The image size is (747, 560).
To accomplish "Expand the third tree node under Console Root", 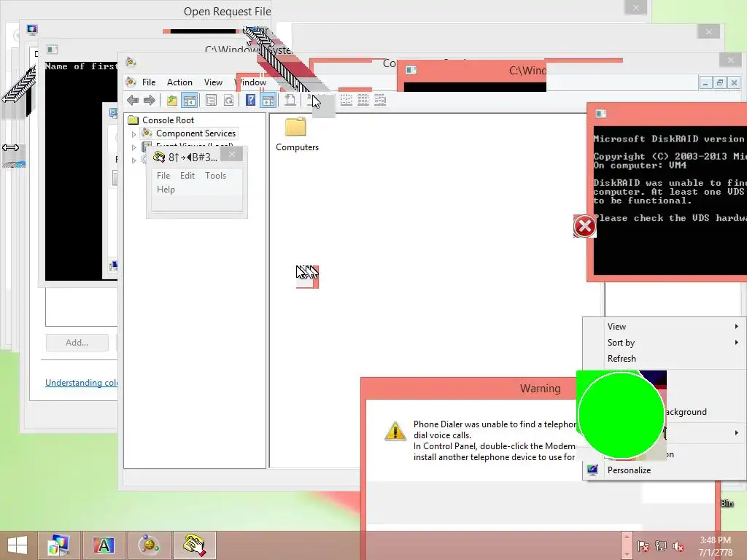I will click(134, 160).
